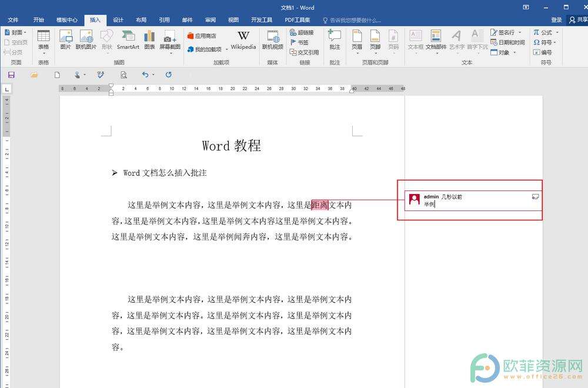Expand the Signature Line (签名行) dropdown

tap(520, 32)
